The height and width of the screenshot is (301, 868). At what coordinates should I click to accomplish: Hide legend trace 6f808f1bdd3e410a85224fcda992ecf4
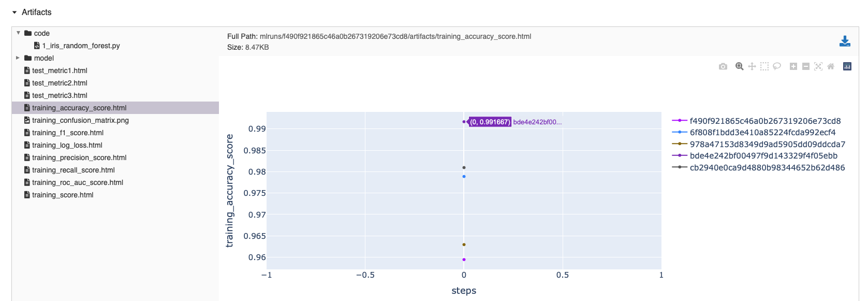click(762, 132)
